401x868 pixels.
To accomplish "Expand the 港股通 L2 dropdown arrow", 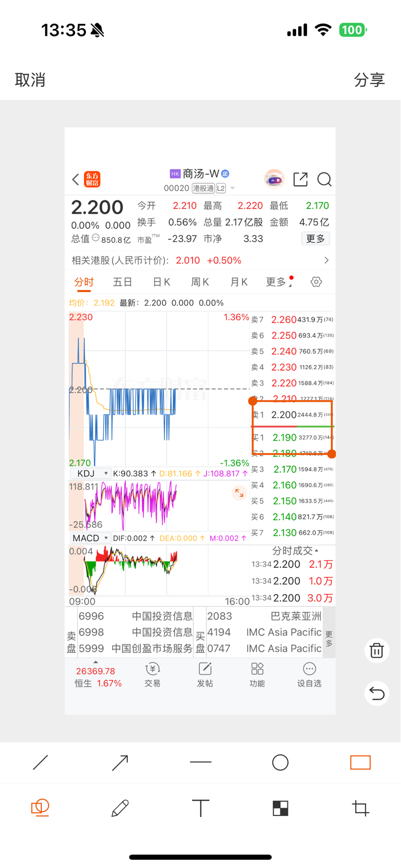I will pos(233,188).
